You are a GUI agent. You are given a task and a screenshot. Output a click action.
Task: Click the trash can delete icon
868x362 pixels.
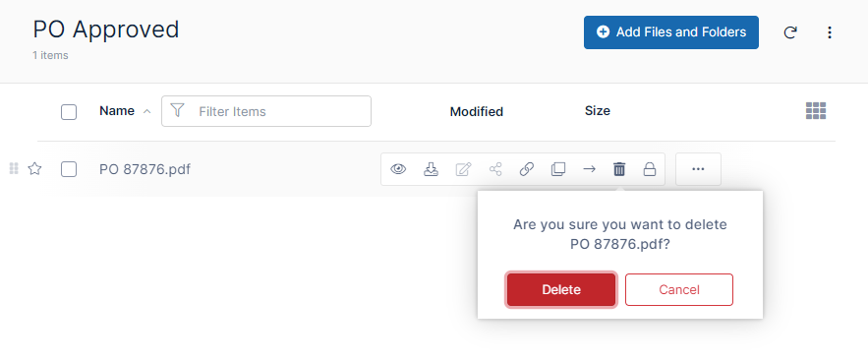point(619,169)
